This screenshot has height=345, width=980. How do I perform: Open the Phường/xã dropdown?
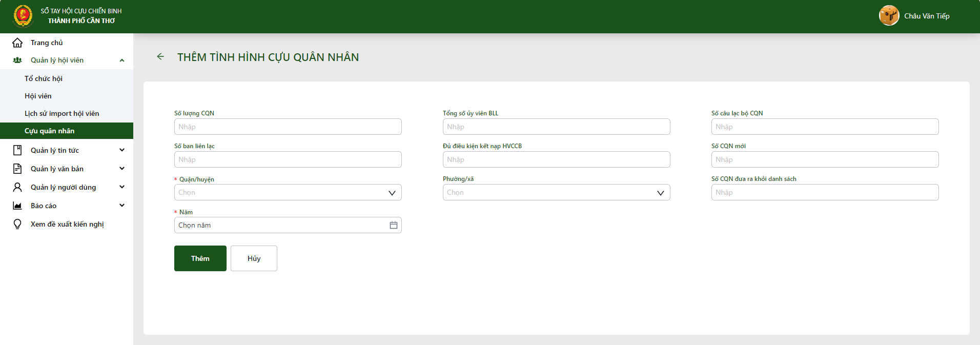[557, 192]
